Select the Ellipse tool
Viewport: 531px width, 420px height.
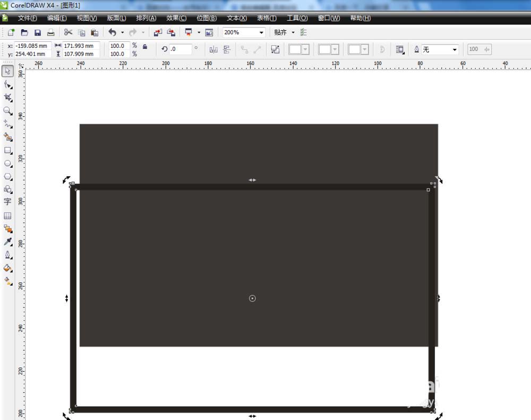click(8, 164)
